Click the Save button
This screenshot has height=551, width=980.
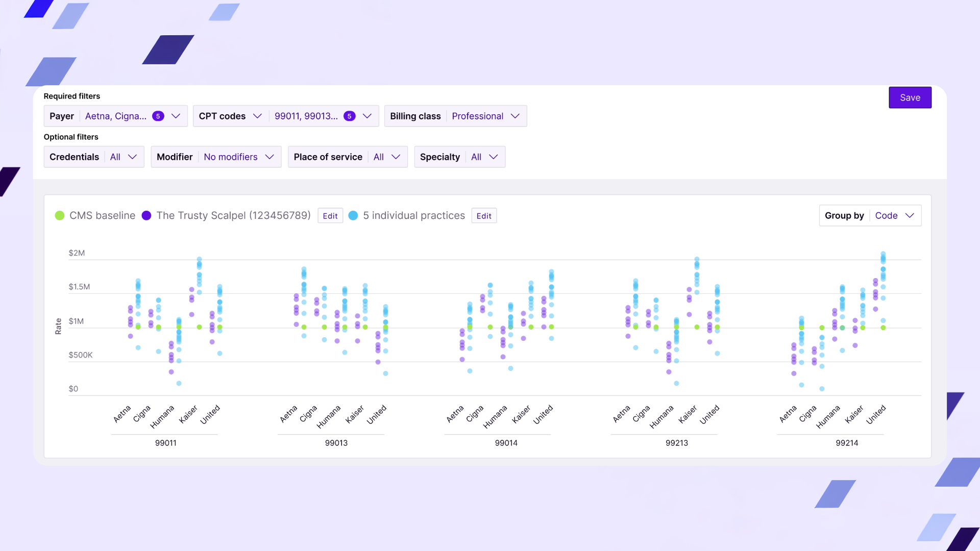coord(910,97)
